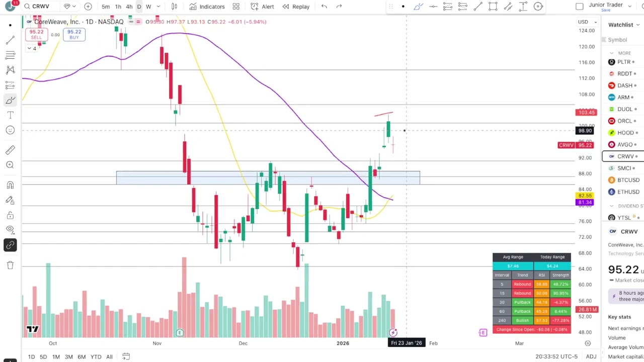
Task: Open the emoji icons tool
Action: coord(10,130)
